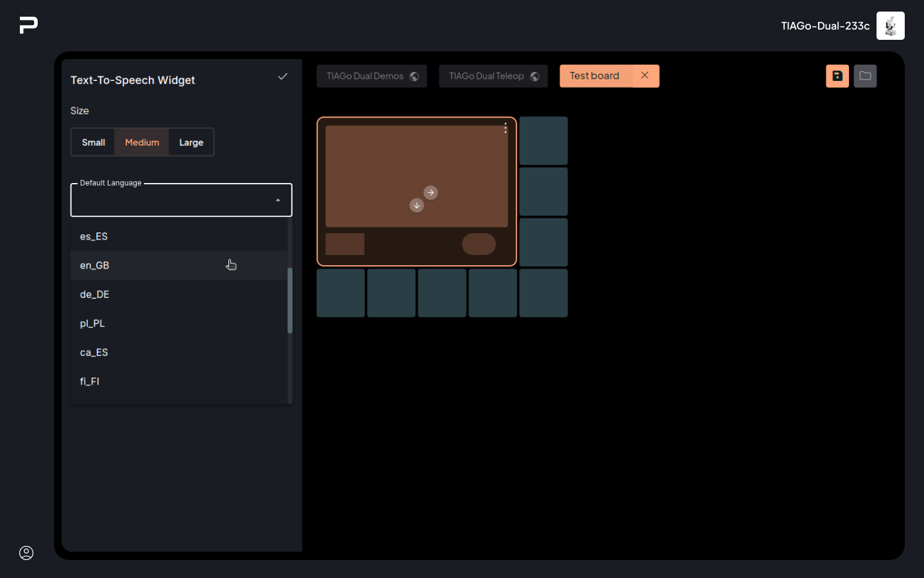Click the robot avatar thumbnail
The image size is (924, 578).
point(890,26)
